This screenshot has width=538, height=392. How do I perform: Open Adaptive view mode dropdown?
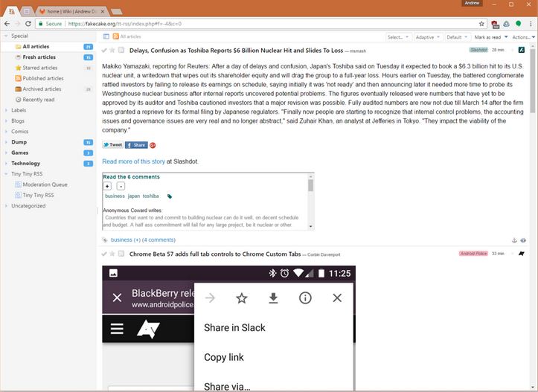click(x=427, y=37)
